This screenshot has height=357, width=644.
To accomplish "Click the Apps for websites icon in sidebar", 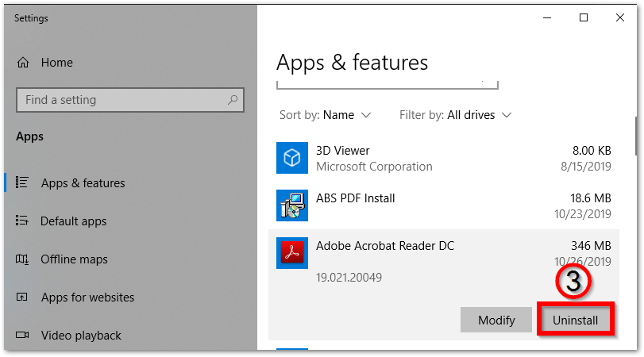I will [x=21, y=297].
